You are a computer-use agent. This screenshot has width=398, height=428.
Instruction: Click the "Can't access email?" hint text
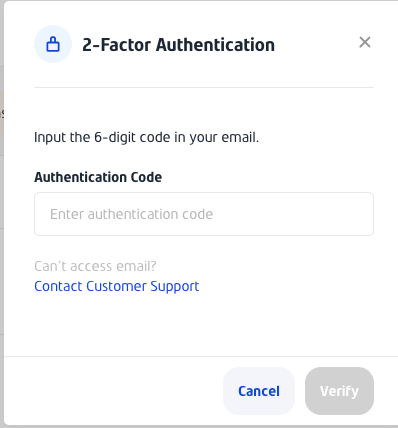95,266
